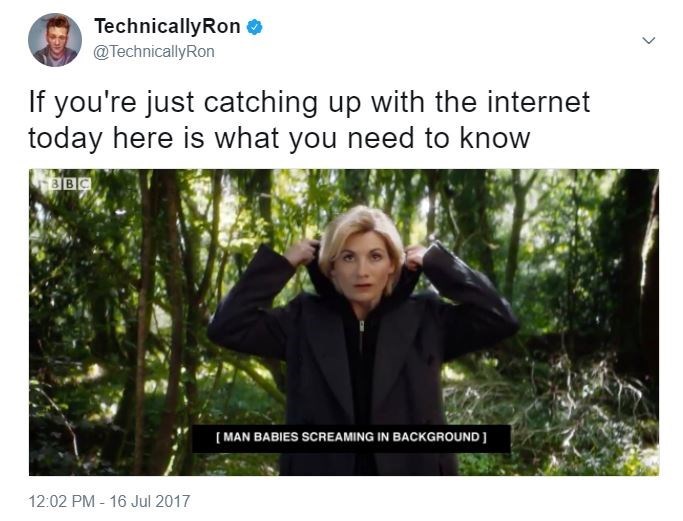Open TechnicallyRon's profile avatar picture

click(55, 40)
